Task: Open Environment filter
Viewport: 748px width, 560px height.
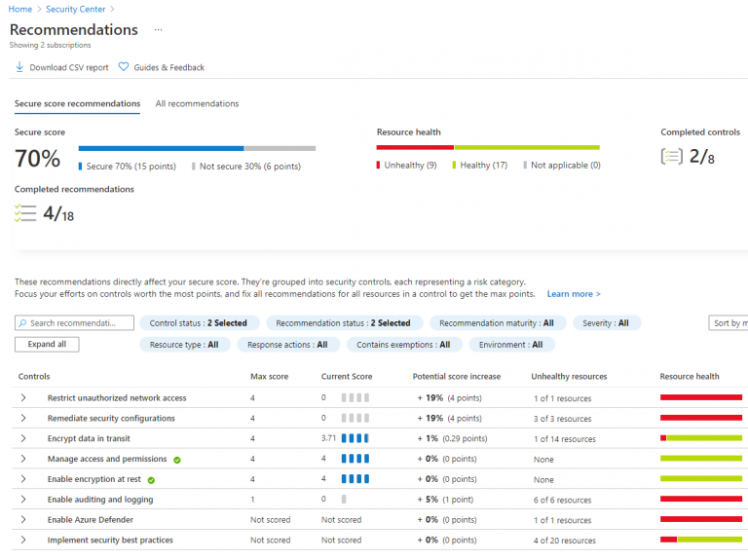Action: tap(511, 345)
